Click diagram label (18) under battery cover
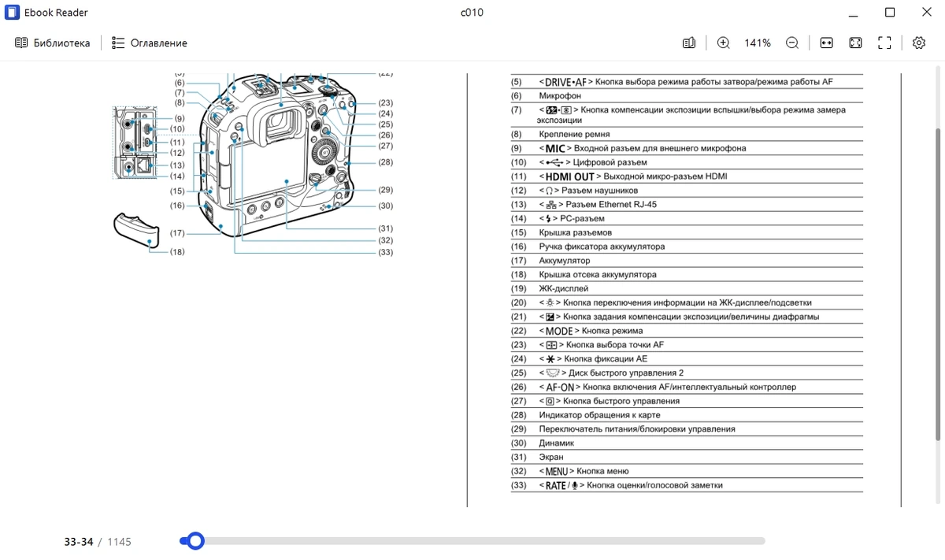This screenshot has width=945, height=560. 177,252
